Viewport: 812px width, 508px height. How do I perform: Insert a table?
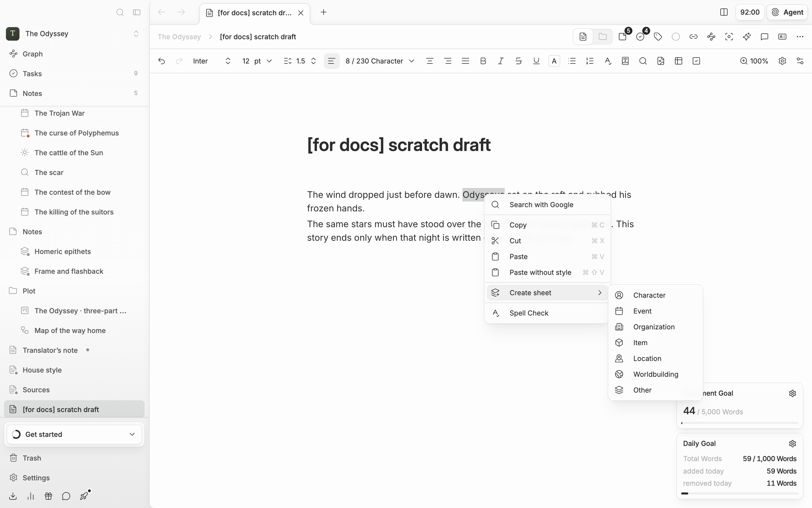(x=678, y=61)
